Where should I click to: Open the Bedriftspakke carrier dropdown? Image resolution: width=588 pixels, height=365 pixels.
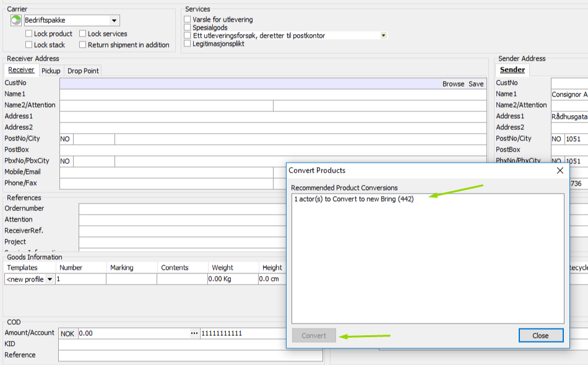(113, 21)
